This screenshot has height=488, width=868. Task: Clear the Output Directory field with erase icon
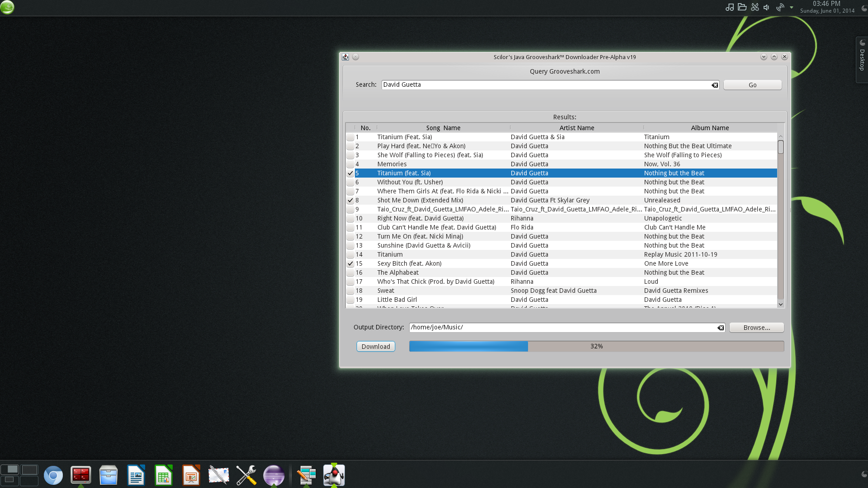721,328
